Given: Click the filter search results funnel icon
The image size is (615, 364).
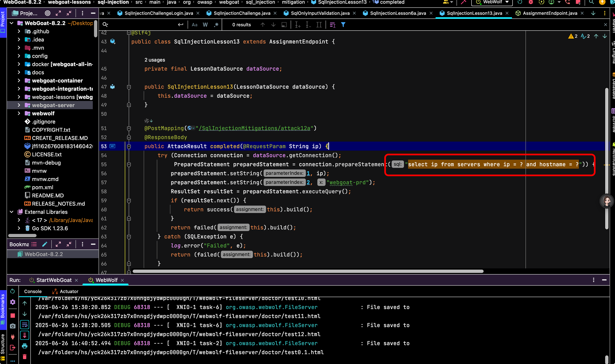Looking at the screenshot, I should pyautogui.click(x=343, y=25).
